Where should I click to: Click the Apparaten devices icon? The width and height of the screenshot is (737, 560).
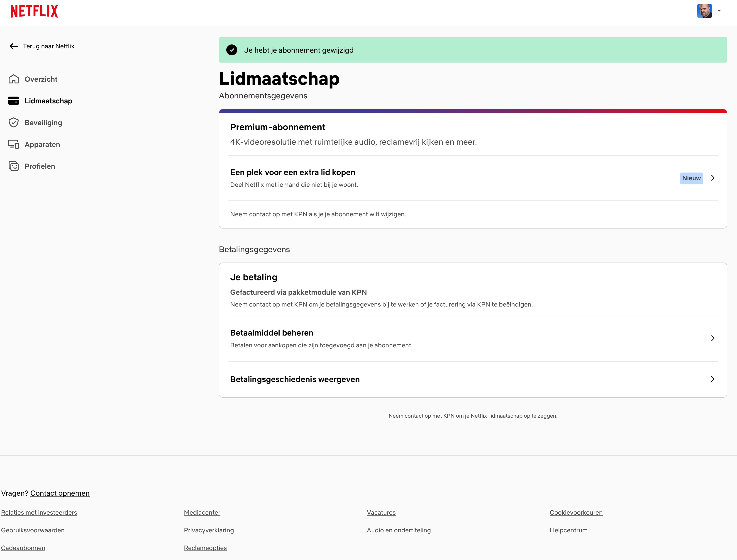(x=14, y=144)
